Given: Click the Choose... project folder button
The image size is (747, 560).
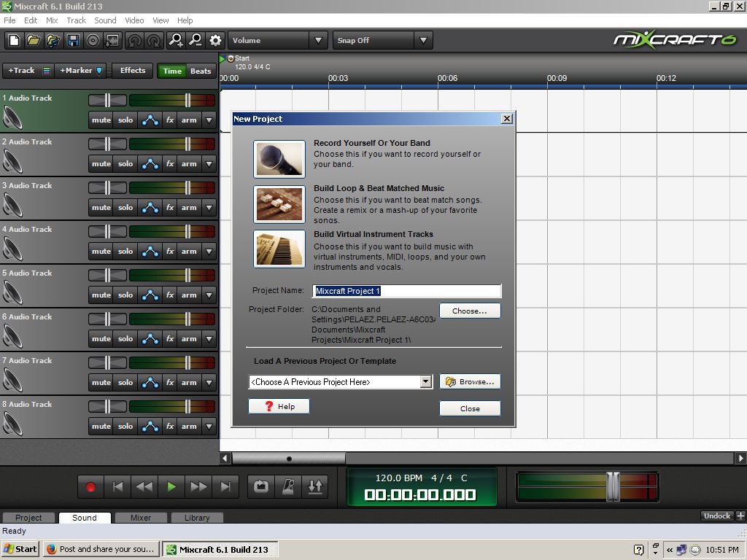Looking at the screenshot, I should (470, 311).
